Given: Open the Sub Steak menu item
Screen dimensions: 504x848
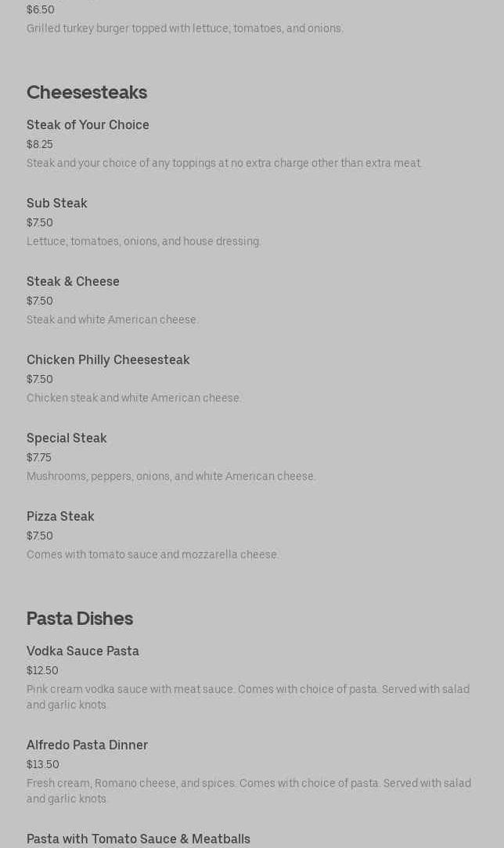Looking at the screenshot, I should [57, 204].
